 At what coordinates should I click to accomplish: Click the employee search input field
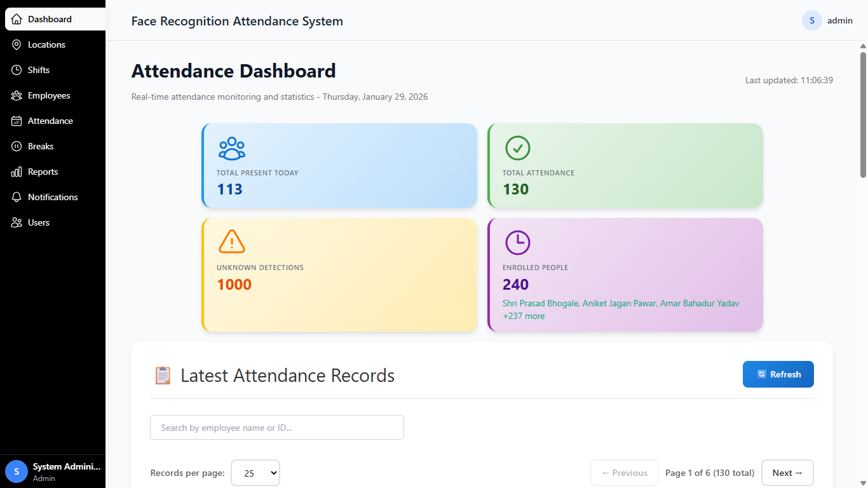coord(276,427)
